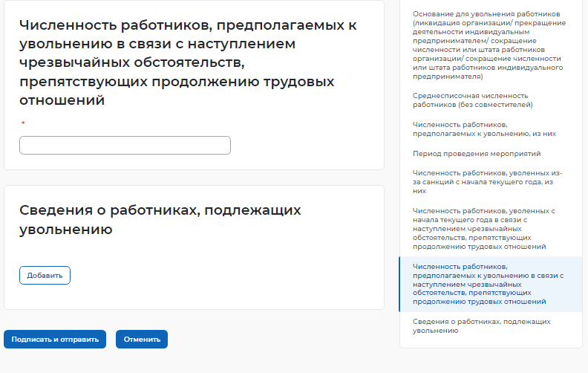
Task: Click main heading 'Численность работников, предполагаемых к увольнению'
Action: pos(188,62)
